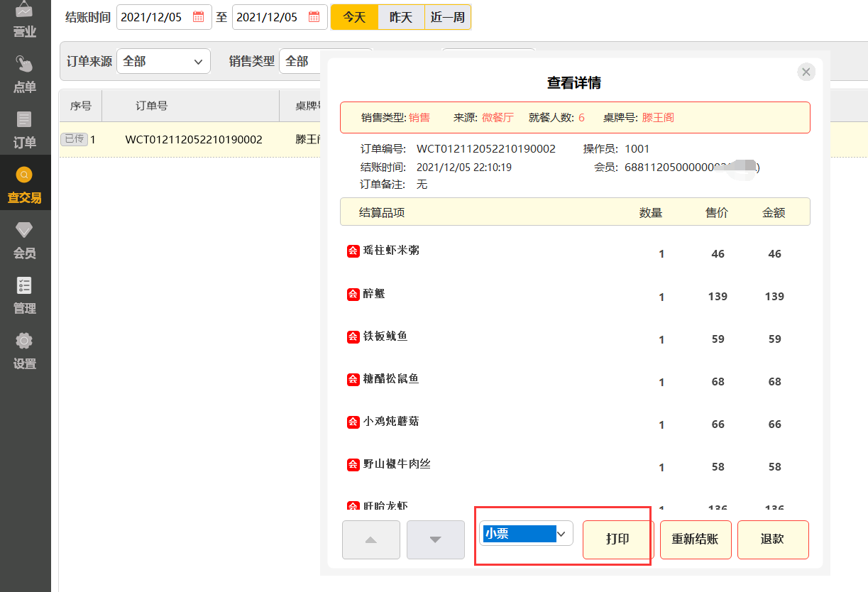Open the end date calendar picker

(x=314, y=17)
